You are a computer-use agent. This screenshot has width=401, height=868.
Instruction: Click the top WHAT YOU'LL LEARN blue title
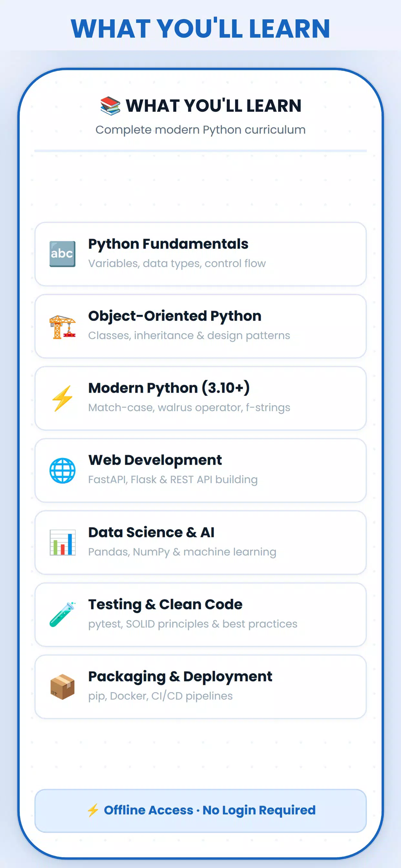point(200,29)
